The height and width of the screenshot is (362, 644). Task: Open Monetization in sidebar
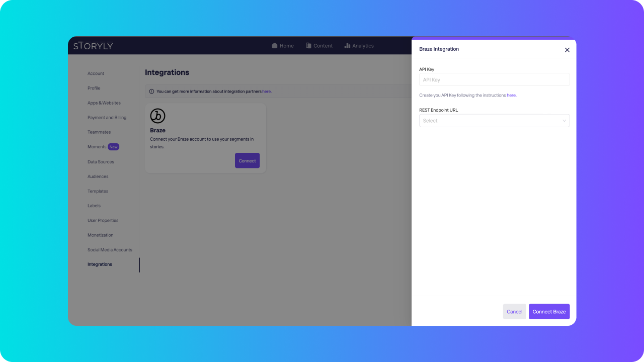(x=100, y=235)
